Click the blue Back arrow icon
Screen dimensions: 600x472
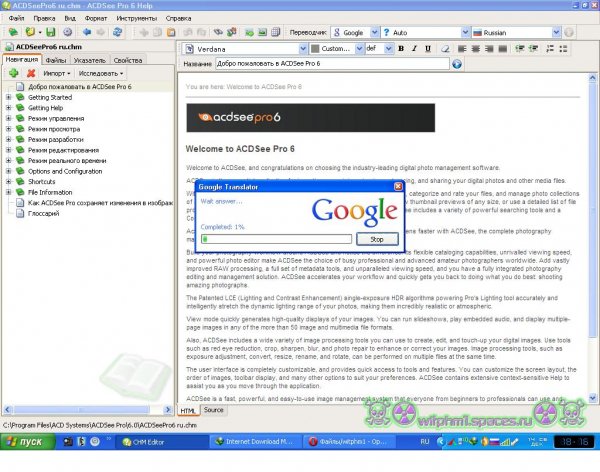click(x=87, y=33)
